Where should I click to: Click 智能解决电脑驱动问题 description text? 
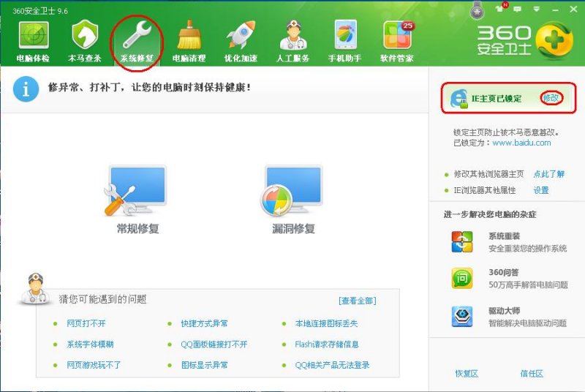(527, 323)
